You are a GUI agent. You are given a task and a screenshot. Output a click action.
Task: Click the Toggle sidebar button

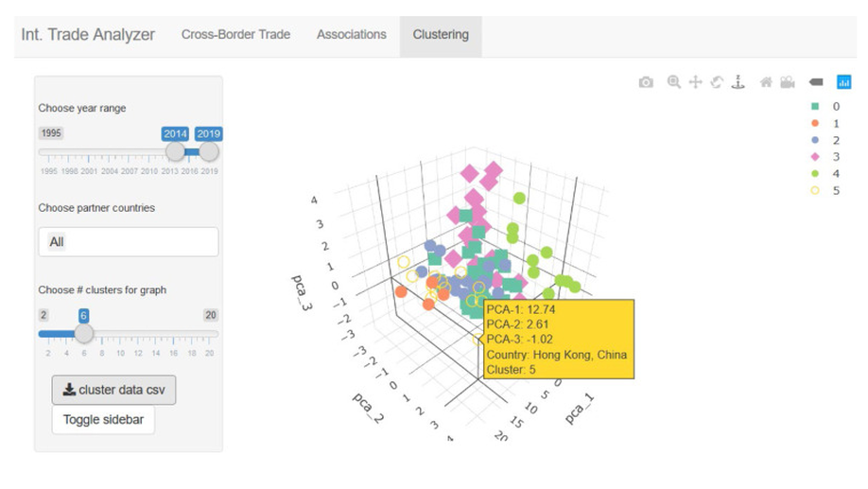coord(103,420)
